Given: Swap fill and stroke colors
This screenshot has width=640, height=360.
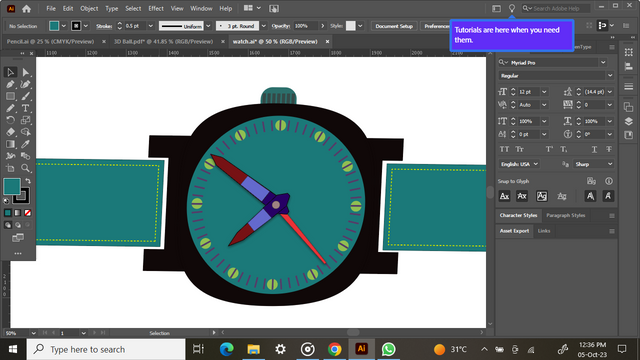Looking at the screenshot, I should (x=28, y=181).
